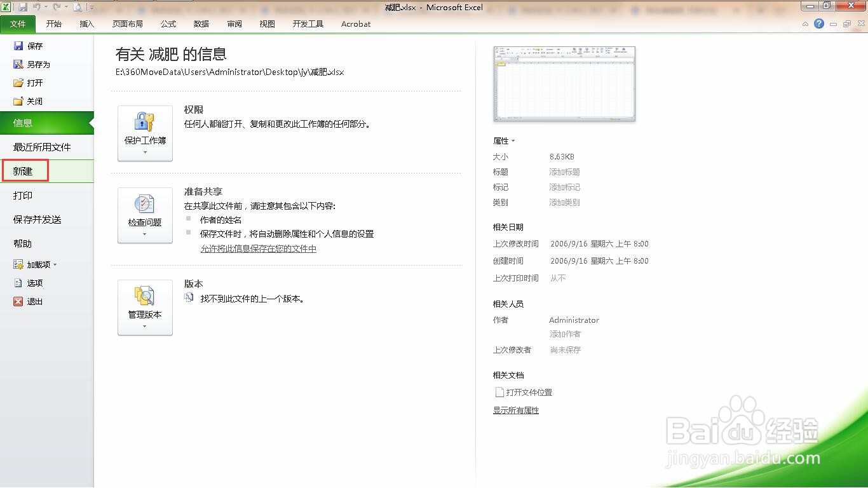Viewport: 868px width, 488px height.
Task: Click Save icon in quick access toolbar
Action: pyautogui.click(x=23, y=7)
